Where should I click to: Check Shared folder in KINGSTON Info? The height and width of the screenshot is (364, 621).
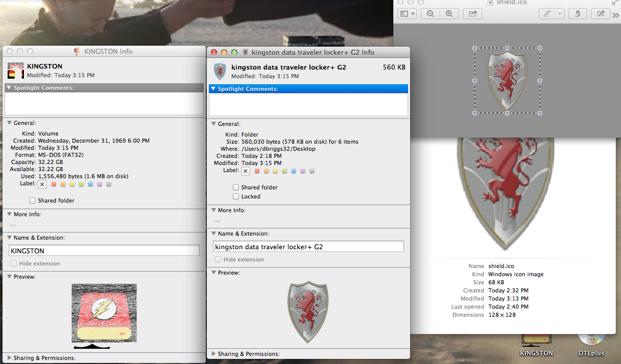tap(33, 201)
